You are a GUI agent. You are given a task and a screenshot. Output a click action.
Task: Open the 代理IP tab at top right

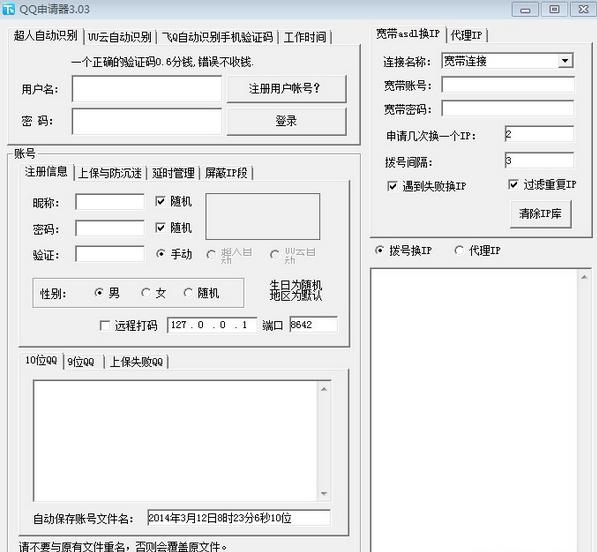pos(466,35)
